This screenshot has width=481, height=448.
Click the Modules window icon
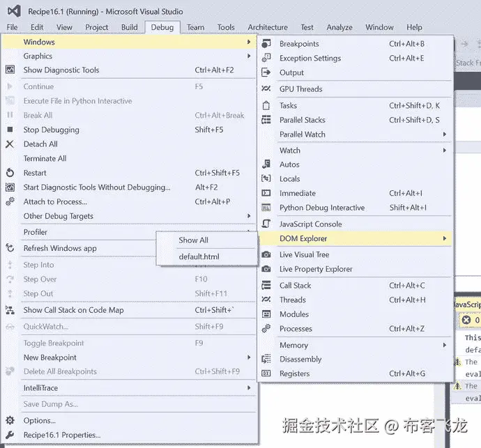click(x=266, y=314)
